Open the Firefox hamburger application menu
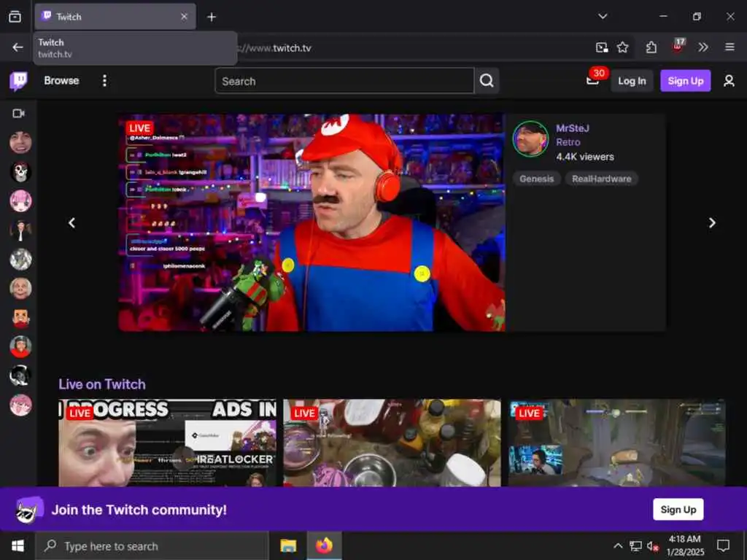Viewport: 747px width, 560px height. (x=729, y=47)
